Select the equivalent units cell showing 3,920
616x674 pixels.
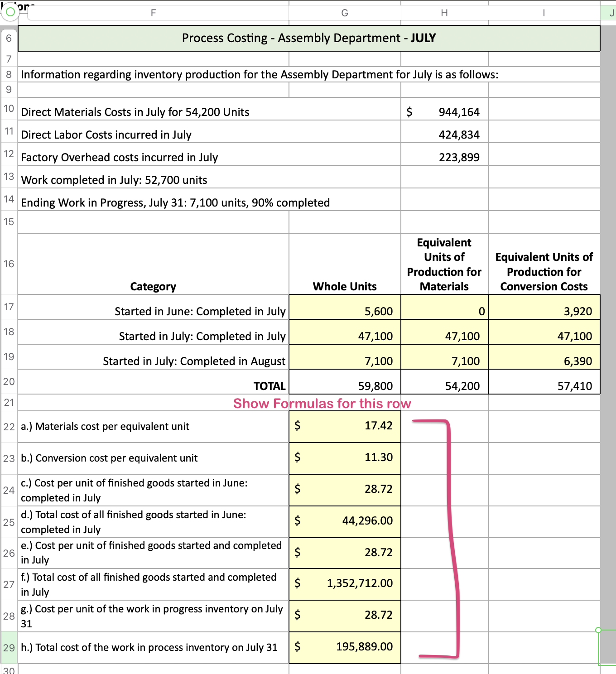pyautogui.click(x=544, y=311)
